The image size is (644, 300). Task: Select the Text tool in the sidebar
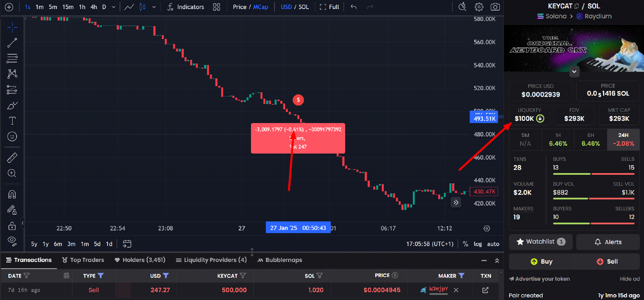point(12,121)
